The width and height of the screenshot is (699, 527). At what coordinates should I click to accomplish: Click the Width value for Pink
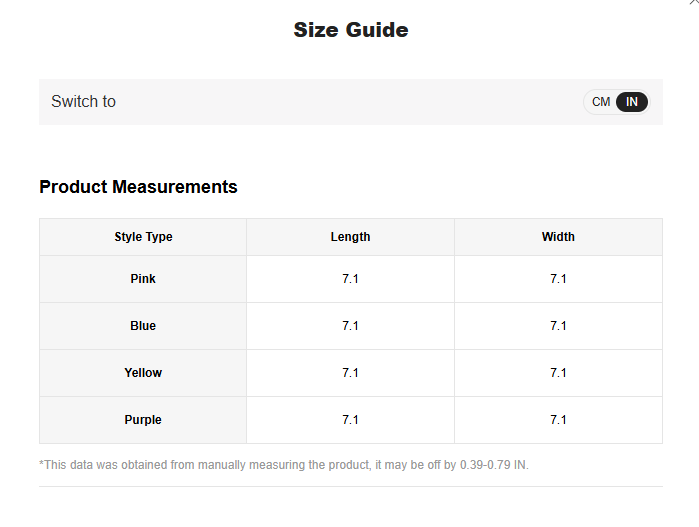point(558,279)
